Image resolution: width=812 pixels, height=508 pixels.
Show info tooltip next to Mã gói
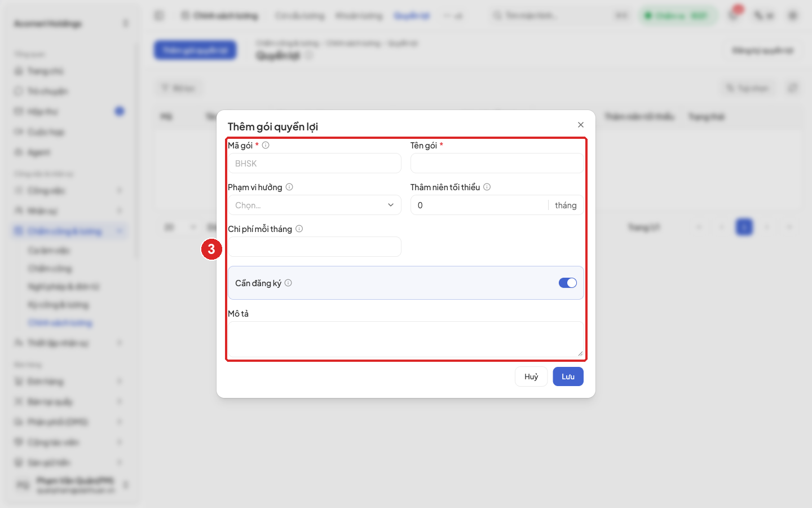click(266, 145)
